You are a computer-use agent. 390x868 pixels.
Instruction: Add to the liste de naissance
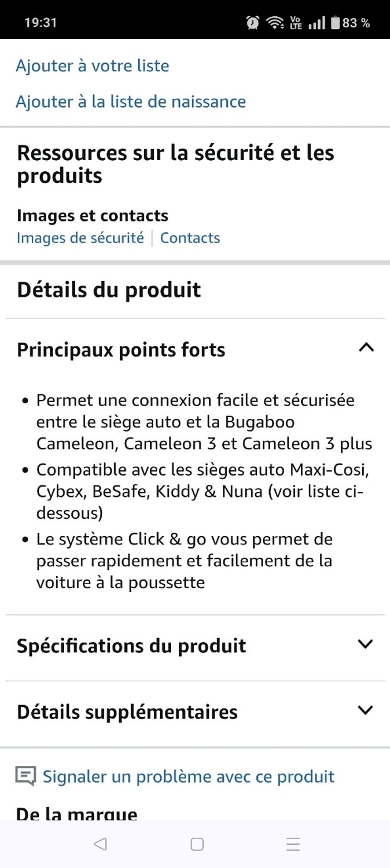tap(131, 102)
